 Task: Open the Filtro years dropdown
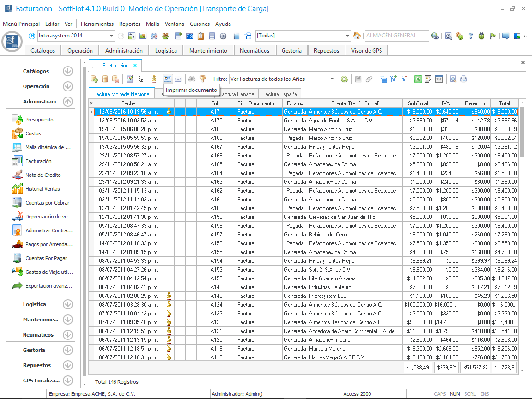click(x=332, y=79)
